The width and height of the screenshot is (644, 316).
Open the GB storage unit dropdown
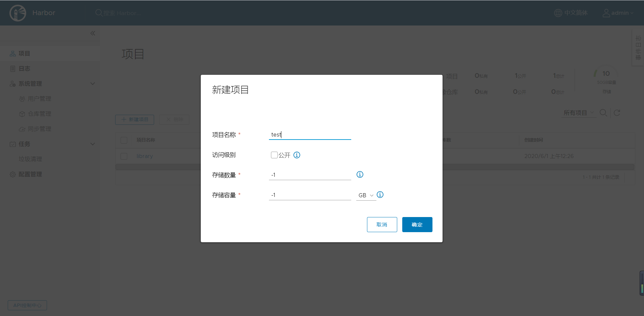point(366,195)
